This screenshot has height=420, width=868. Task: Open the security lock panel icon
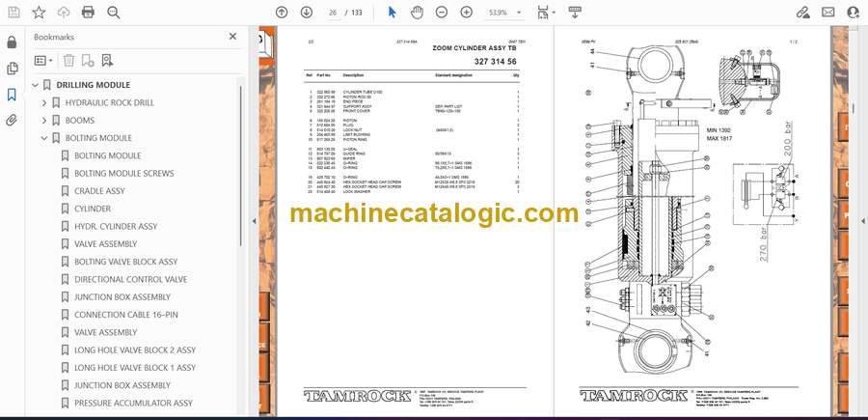coord(12,42)
